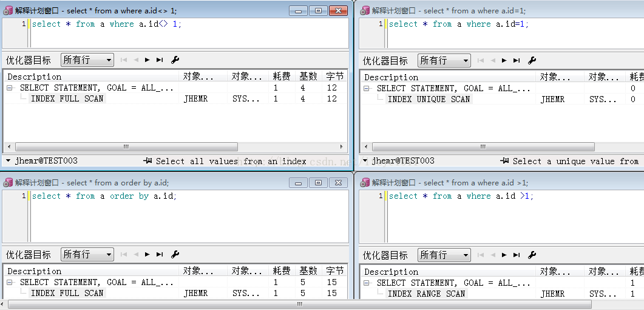The image size is (644, 310).
Task: Go to previous operation in a.id<>1 window
Action: (136, 60)
